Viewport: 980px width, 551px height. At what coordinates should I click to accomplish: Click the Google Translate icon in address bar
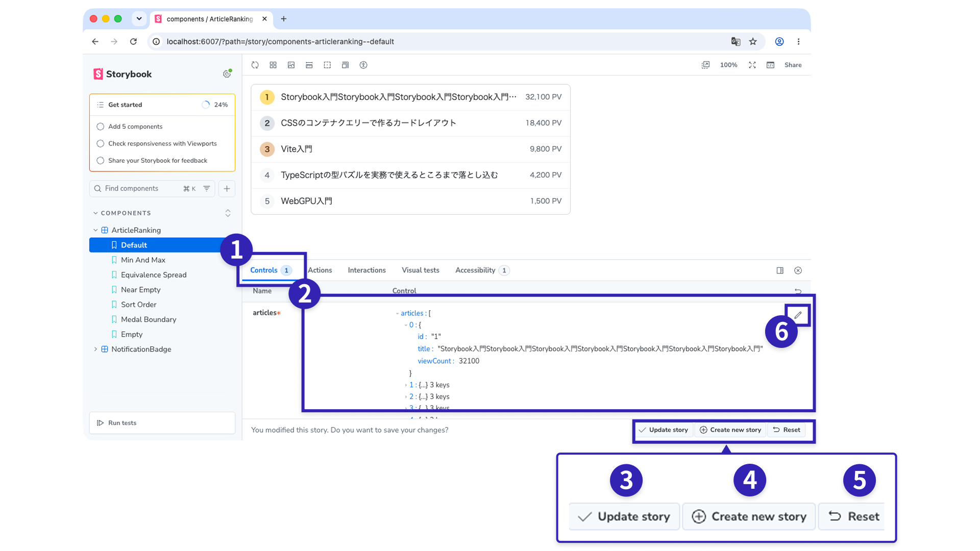[736, 41]
